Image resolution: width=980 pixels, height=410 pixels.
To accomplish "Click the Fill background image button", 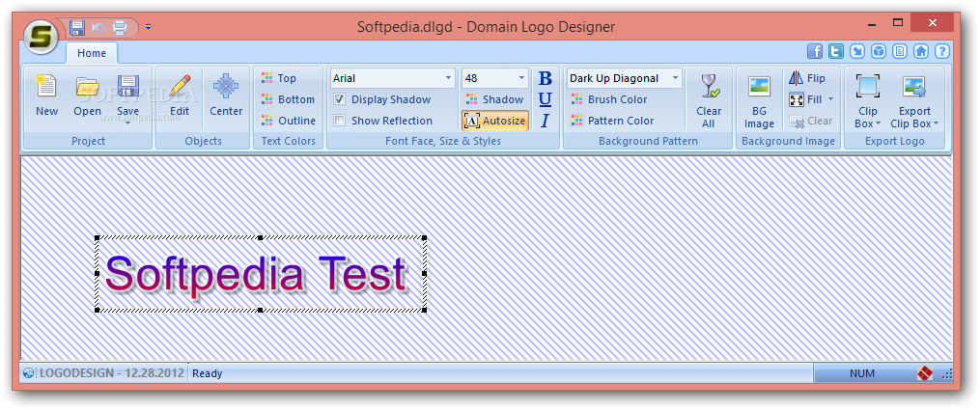I will point(805,99).
